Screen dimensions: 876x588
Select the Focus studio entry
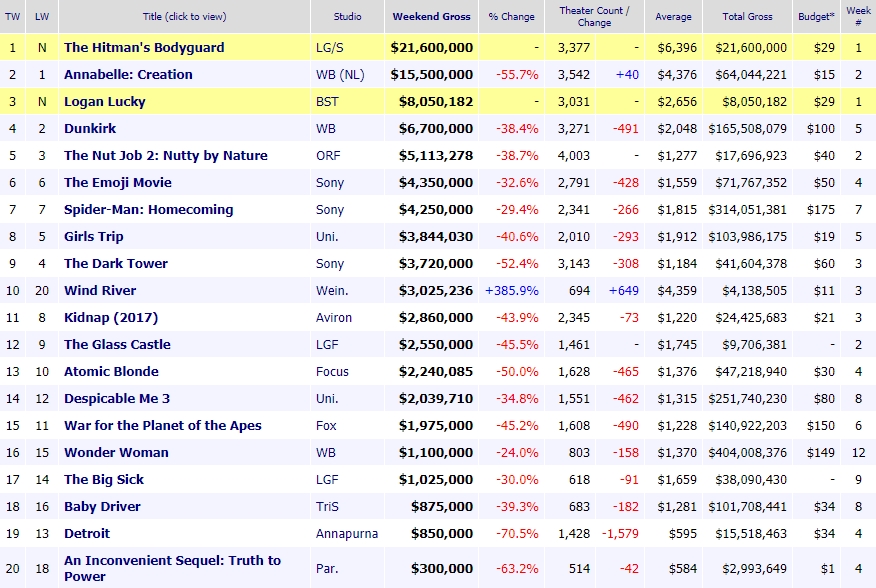(332, 372)
